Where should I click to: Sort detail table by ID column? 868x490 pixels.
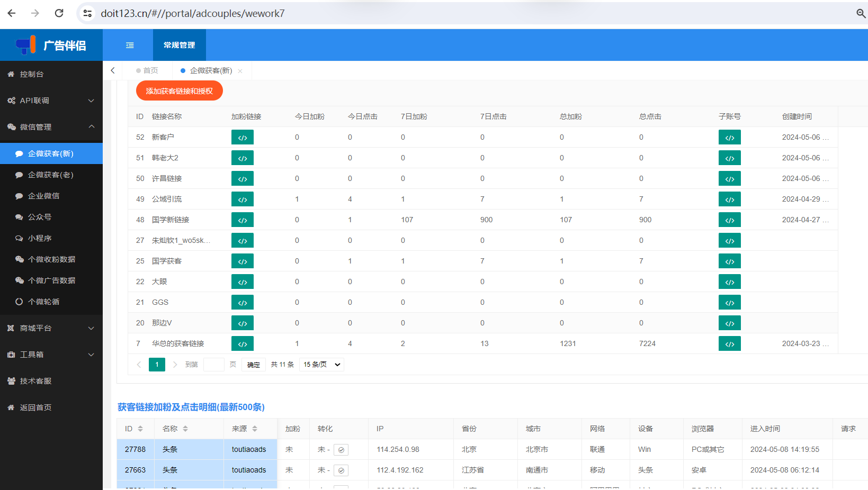pos(140,429)
